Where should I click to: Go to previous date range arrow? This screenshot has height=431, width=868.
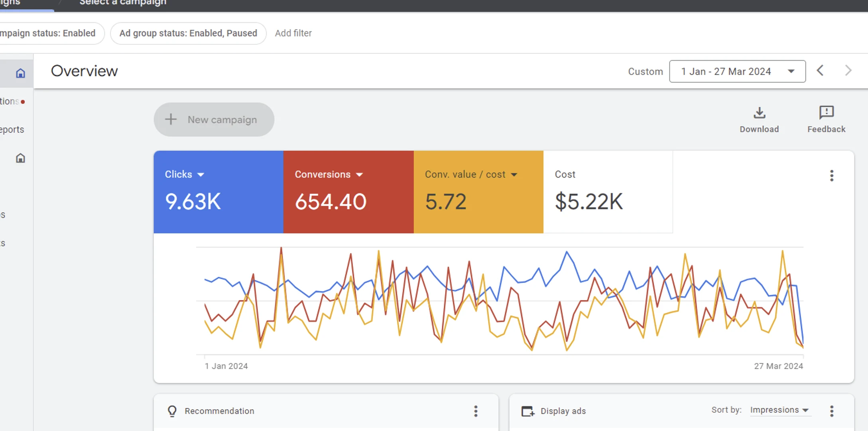820,71
